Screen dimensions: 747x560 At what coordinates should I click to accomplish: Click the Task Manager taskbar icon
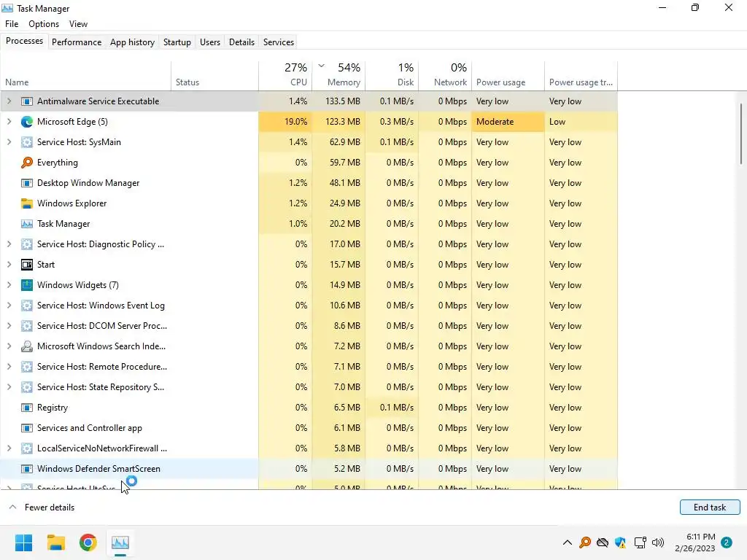point(120,542)
